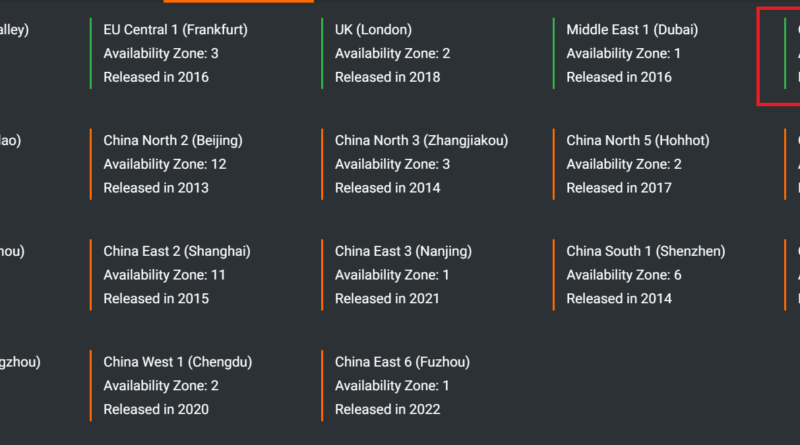Viewport: 800px width, 445px height.
Task: Click the EU Central 1 (Frankfurt) region title
Action: [x=175, y=30]
